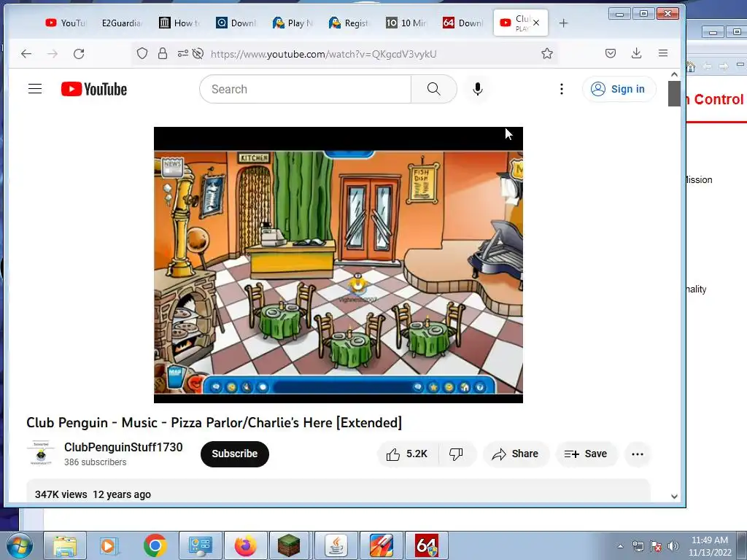The width and height of the screenshot is (747, 560).
Task: Open Action Center flag in the tray
Action: [656, 546]
